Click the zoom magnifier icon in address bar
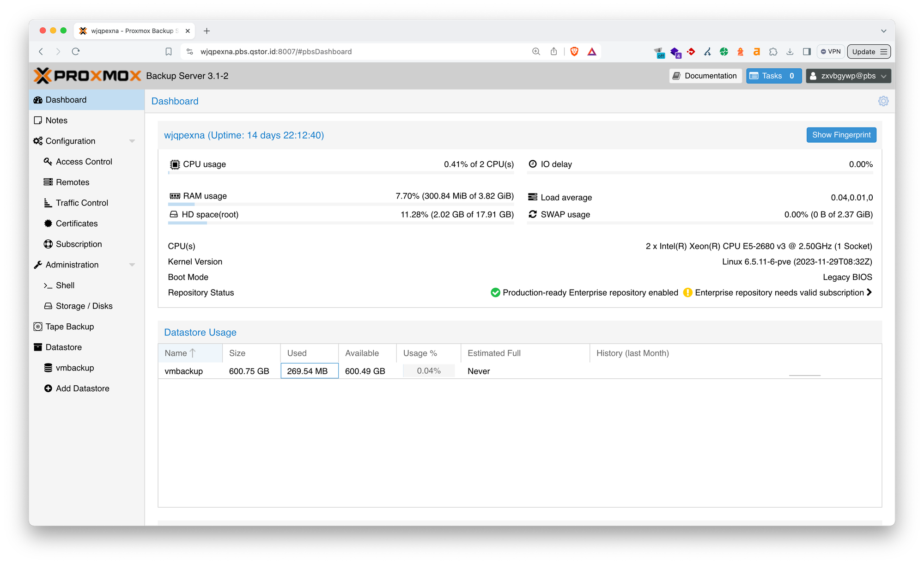Viewport: 924px width, 564px height. coord(536,51)
